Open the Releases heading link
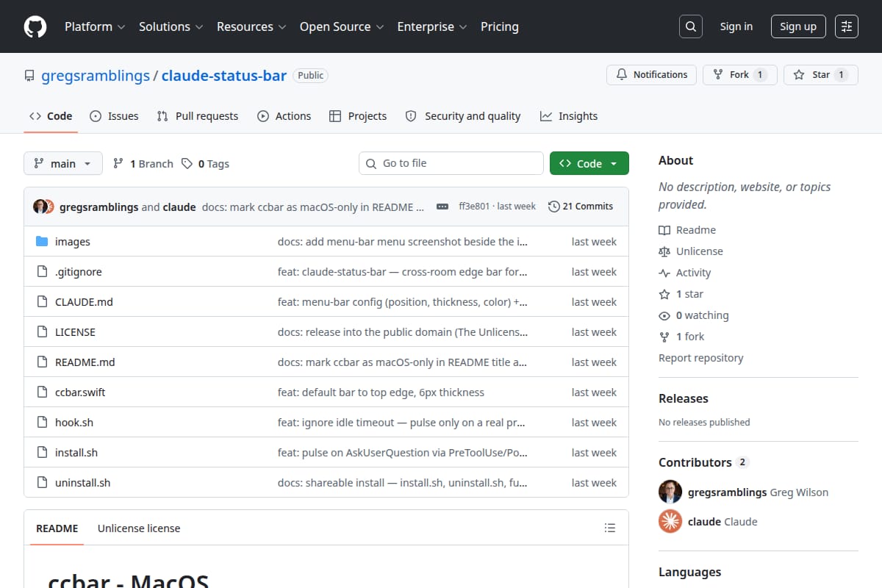 pos(684,398)
